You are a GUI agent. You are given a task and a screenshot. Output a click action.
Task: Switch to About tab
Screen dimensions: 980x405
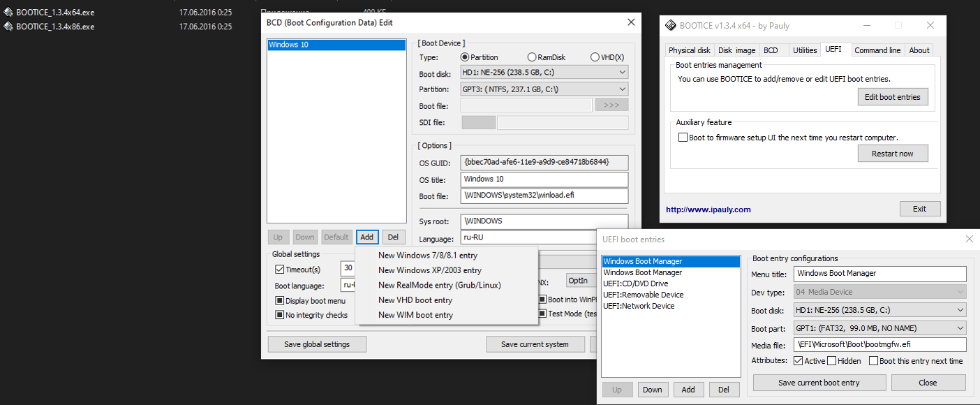pyautogui.click(x=919, y=50)
